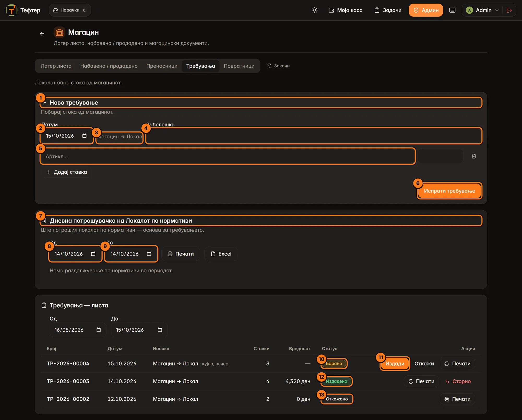Viewport: 522px width, 420px height.
Task: Toggle the light/dark theme sun icon
Action: pyautogui.click(x=315, y=10)
